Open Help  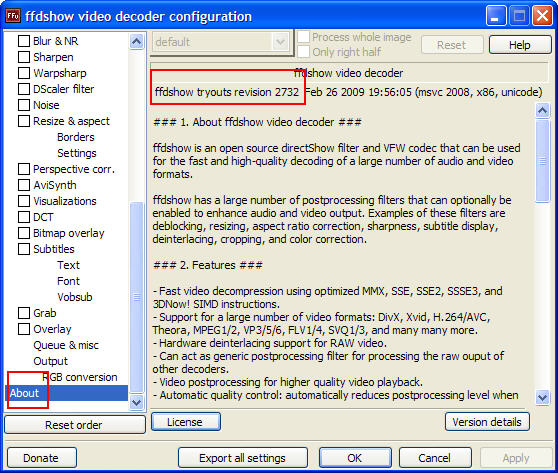(x=520, y=45)
